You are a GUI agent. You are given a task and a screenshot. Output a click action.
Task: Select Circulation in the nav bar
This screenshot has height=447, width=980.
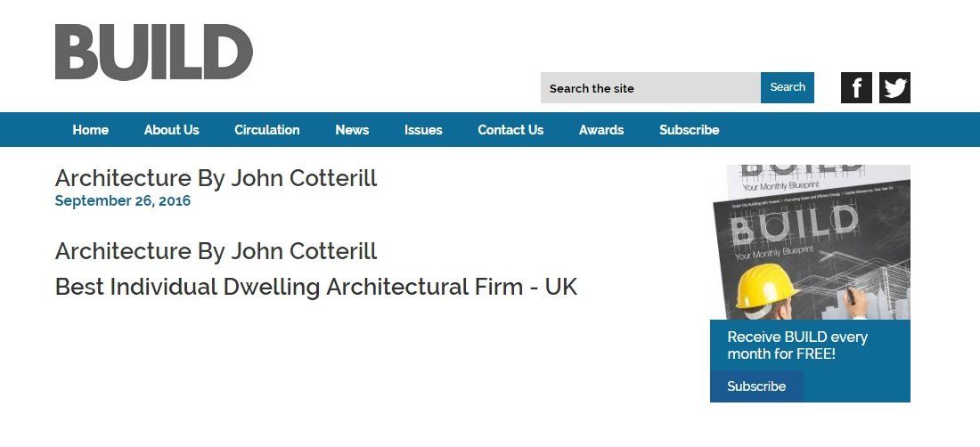(x=266, y=130)
